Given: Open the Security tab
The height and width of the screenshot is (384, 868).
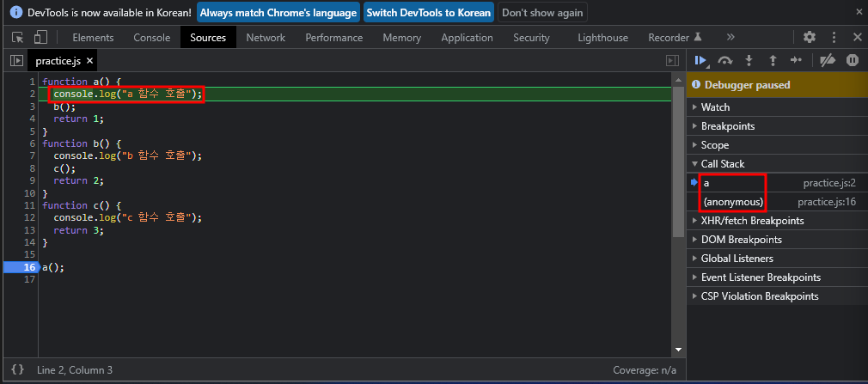Looking at the screenshot, I should (531, 38).
